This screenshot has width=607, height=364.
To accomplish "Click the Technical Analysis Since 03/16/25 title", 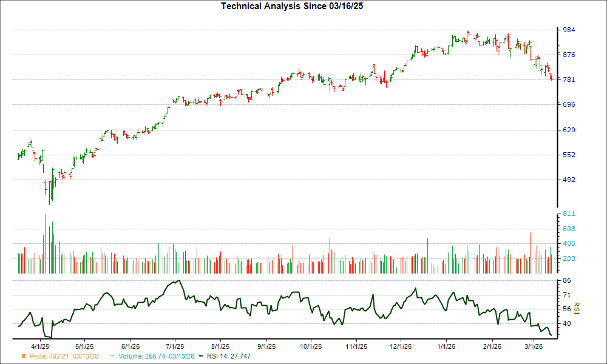I will [x=293, y=6].
